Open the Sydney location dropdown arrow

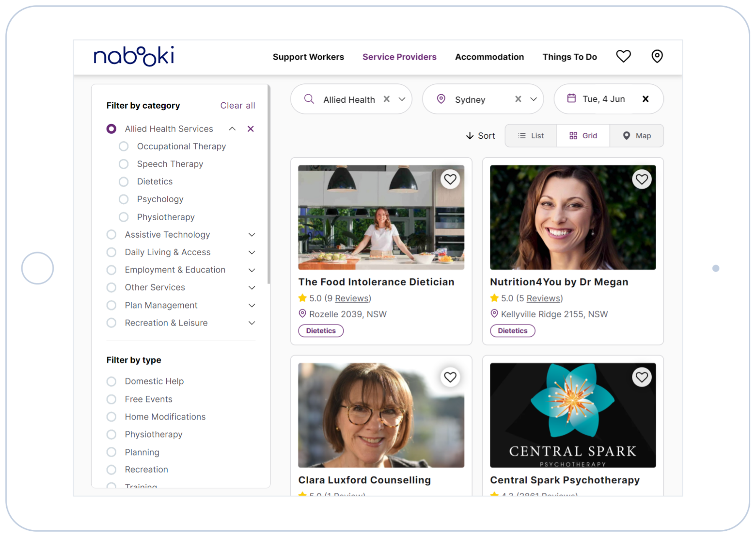tap(533, 99)
